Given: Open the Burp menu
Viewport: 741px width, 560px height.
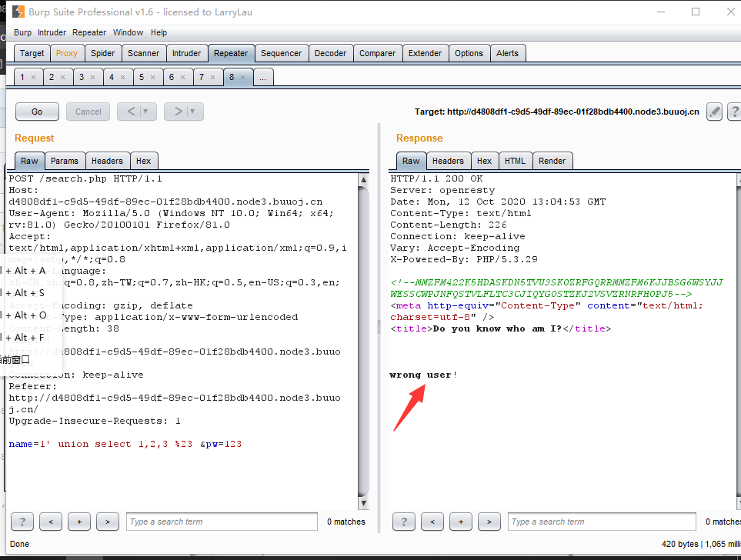Looking at the screenshot, I should click(22, 32).
